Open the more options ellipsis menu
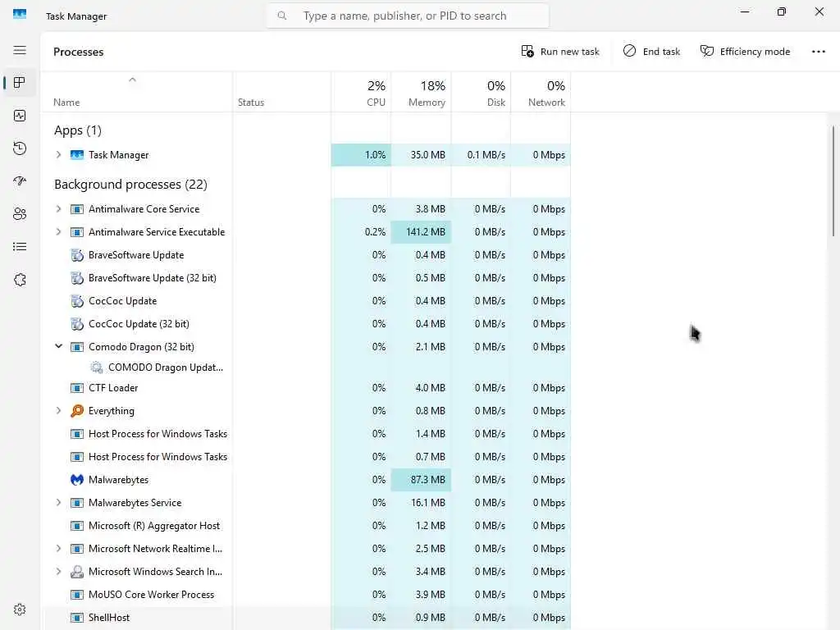The width and height of the screenshot is (840, 630). click(819, 52)
